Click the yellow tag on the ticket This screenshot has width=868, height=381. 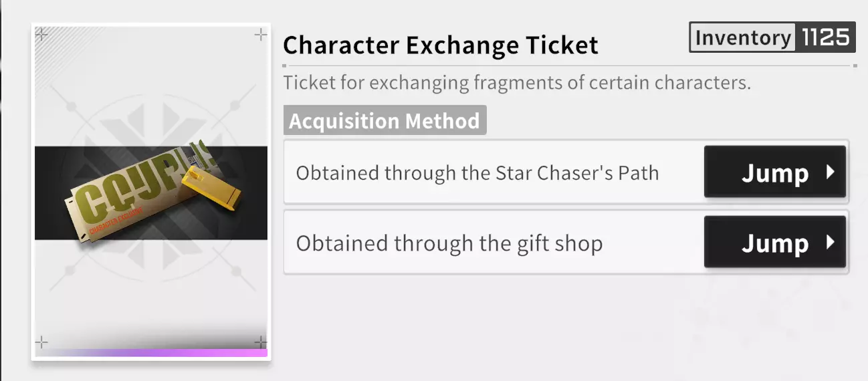click(214, 189)
